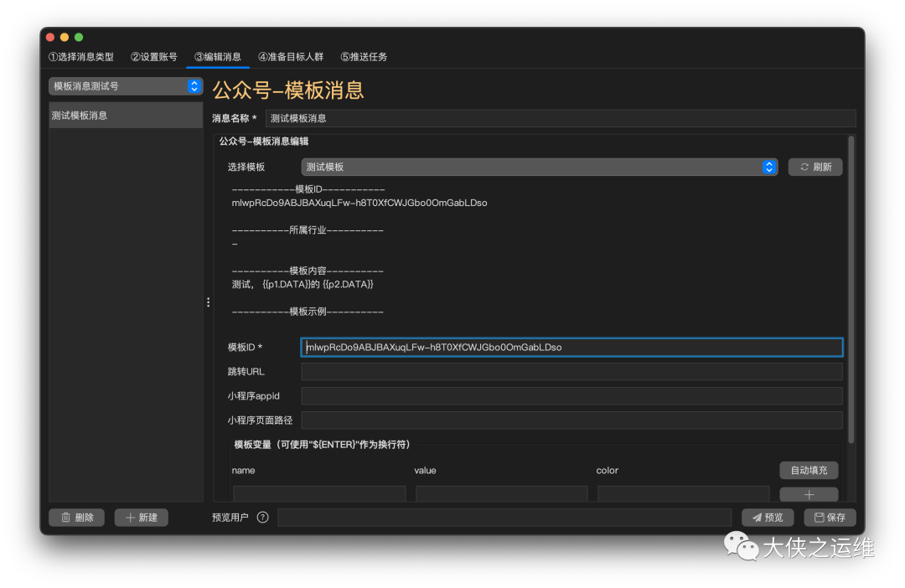Open the ②设置账号 tab

(153, 57)
